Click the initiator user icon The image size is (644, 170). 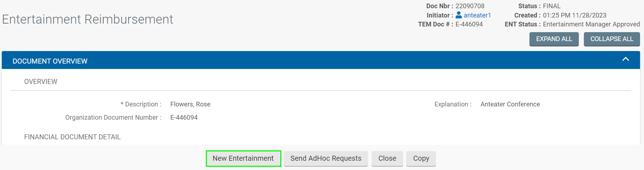(459, 15)
